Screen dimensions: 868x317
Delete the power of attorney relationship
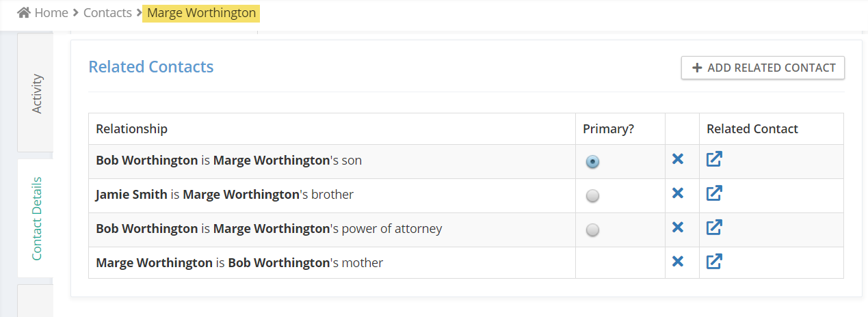tap(678, 228)
